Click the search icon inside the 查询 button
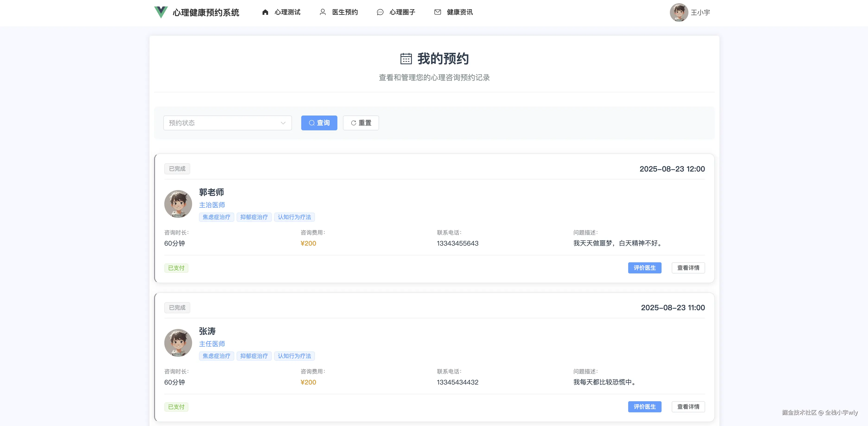 (312, 122)
